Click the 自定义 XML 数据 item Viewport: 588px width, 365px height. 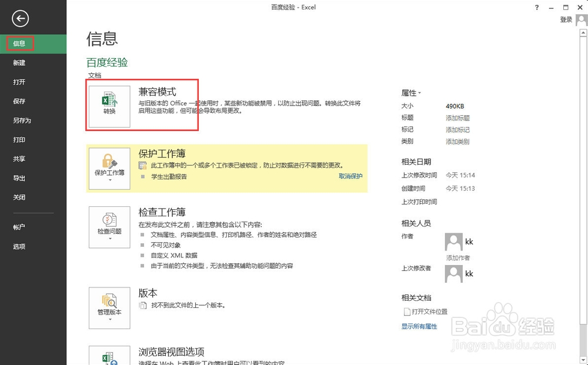(174, 256)
